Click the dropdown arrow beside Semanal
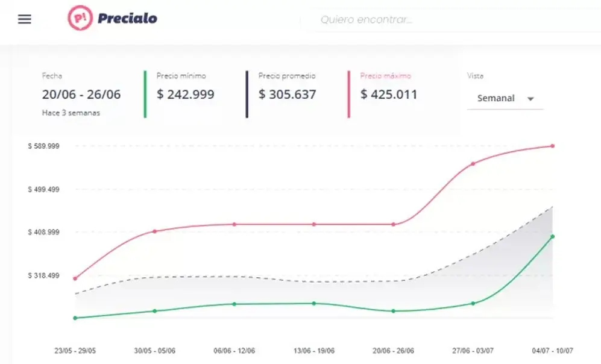Screen dimensions: 601x364 (530, 99)
